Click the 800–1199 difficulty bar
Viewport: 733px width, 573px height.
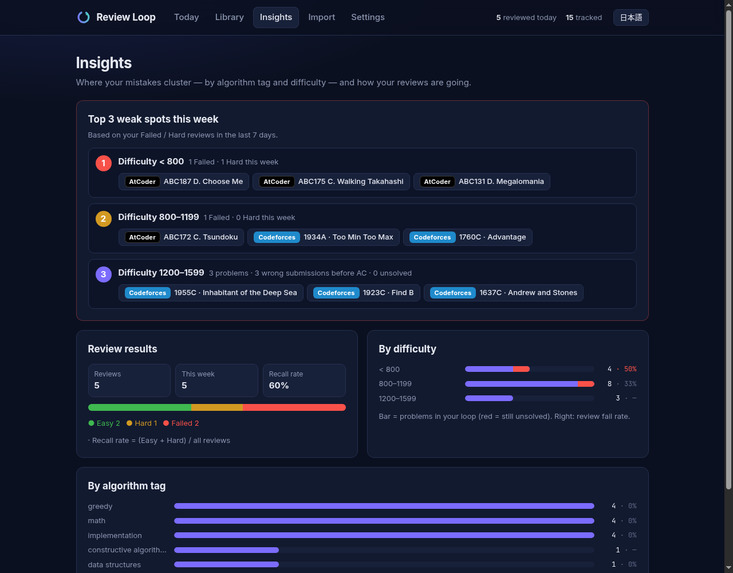click(529, 384)
